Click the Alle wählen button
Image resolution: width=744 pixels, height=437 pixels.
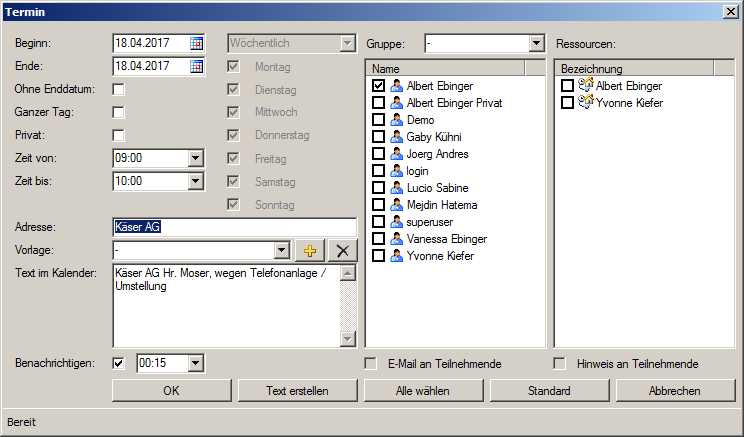point(422,391)
